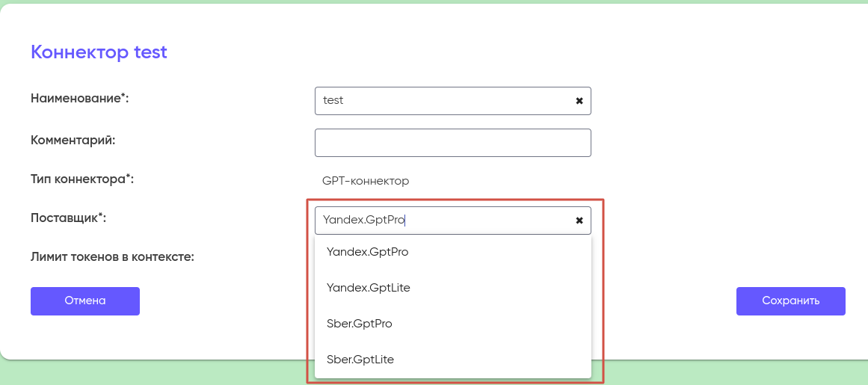Image resolution: width=868 pixels, height=385 pixels.
Task: Pick Sber.GptLite from the provider list
Action: [x=360, y=360]
